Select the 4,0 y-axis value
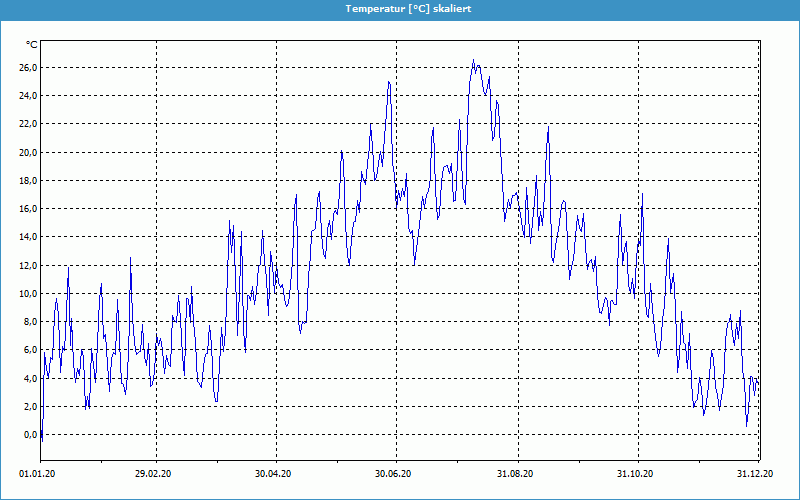Image resolution: width=800 pixels, height=500 pixels. 30,378
